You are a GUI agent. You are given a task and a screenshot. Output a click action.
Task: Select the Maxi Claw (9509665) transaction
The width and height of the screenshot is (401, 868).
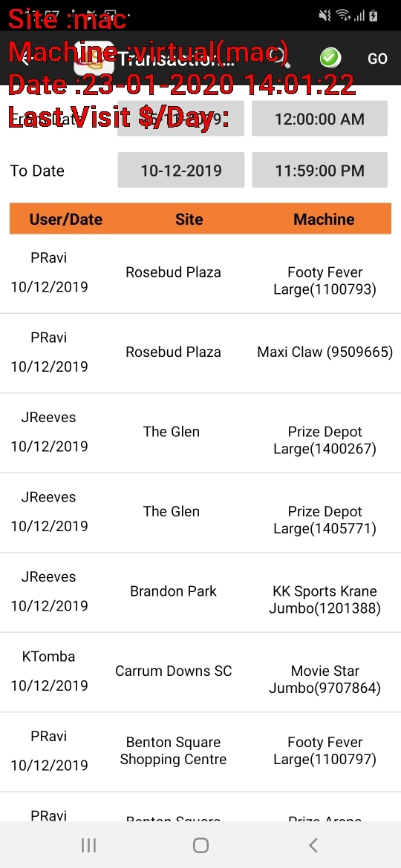point(200,353)
